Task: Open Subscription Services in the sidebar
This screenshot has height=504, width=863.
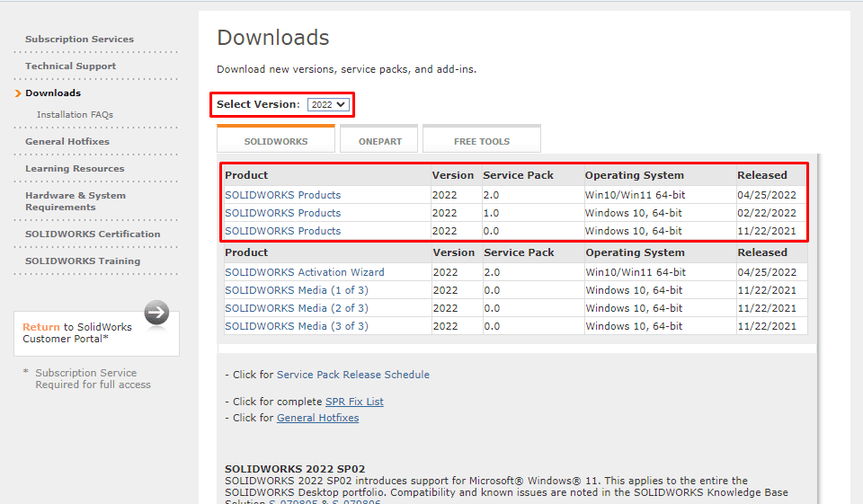Action: point(79,39)
